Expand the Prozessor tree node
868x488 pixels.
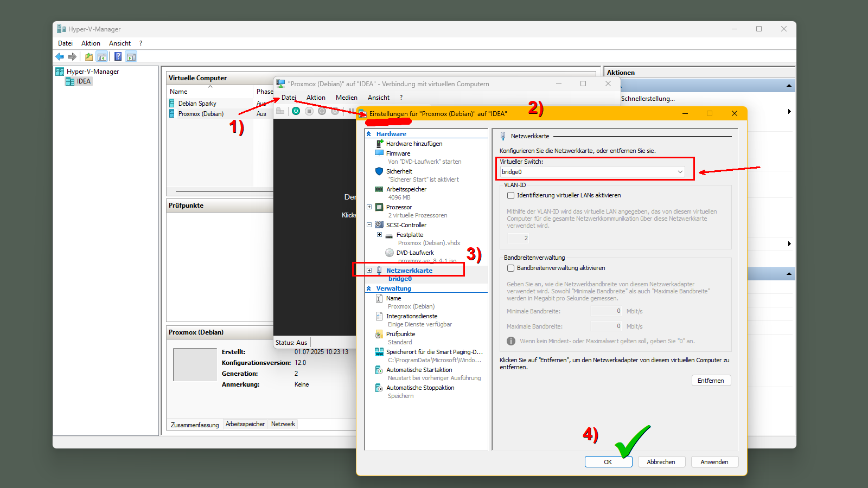pos(369,207)
